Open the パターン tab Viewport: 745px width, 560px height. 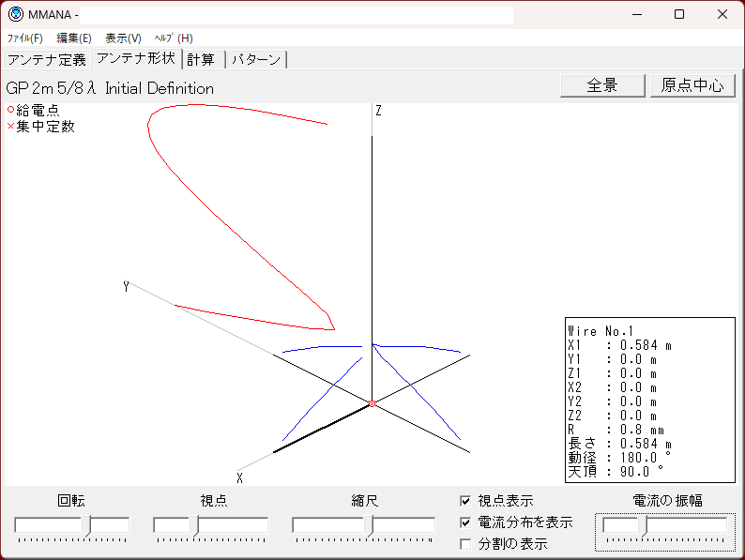click(255, 60)
